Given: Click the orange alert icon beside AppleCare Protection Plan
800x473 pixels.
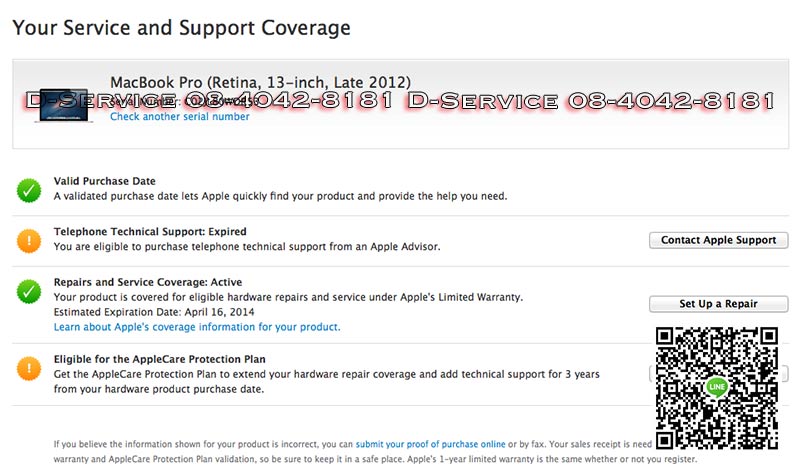Looking at the screenshot, I should click(x=28, y=368).
